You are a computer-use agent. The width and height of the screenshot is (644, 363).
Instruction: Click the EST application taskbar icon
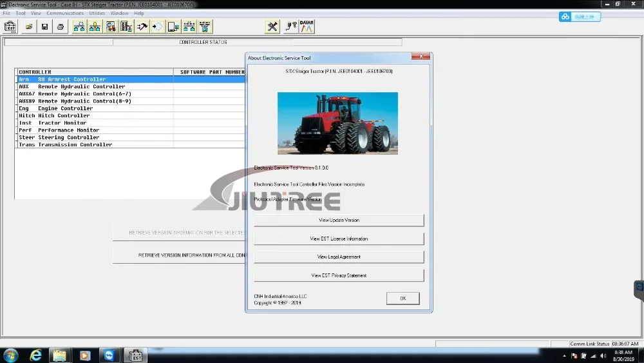(135, 355)
